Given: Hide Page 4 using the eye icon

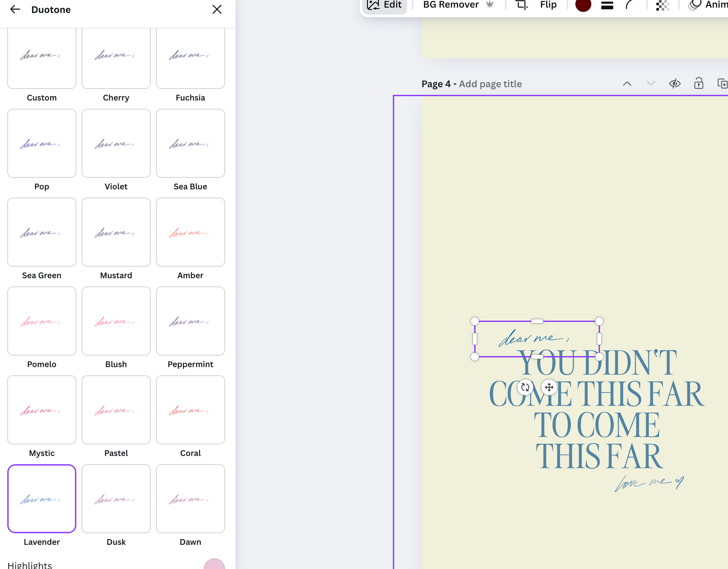Looking at the screenshot, I should click(675, 84).
